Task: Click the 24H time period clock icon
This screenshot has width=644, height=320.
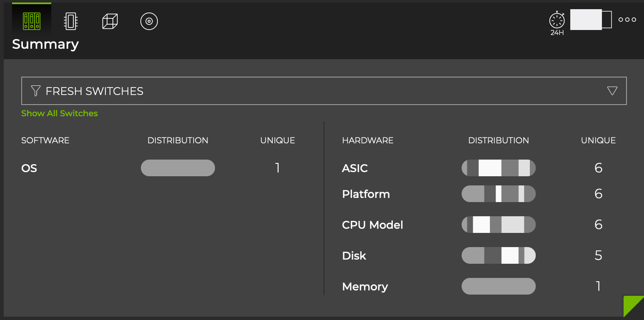Action: click(x=557, y=21)
